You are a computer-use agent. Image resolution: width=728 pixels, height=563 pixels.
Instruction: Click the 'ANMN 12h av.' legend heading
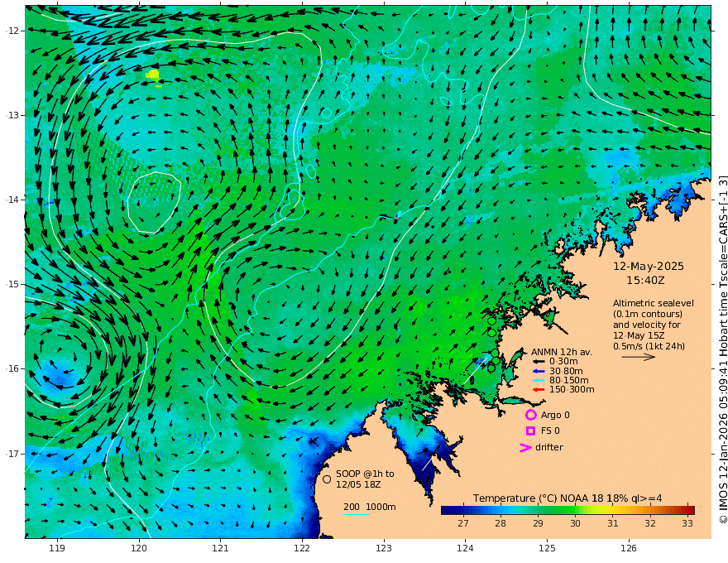(562, 352)
